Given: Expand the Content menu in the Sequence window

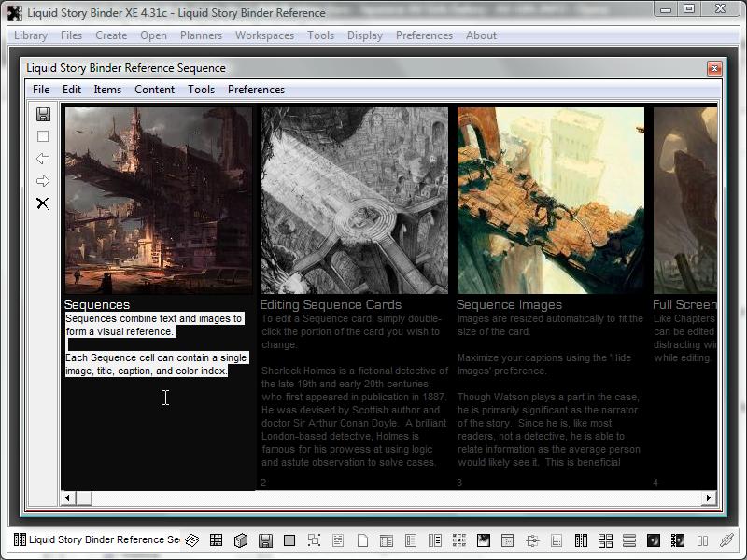Looking at the screenshot, I should [154, 90].
